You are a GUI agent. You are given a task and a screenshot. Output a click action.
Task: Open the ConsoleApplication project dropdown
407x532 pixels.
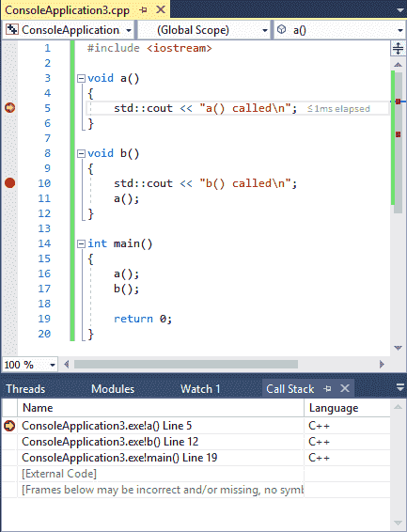click(69, 30)
